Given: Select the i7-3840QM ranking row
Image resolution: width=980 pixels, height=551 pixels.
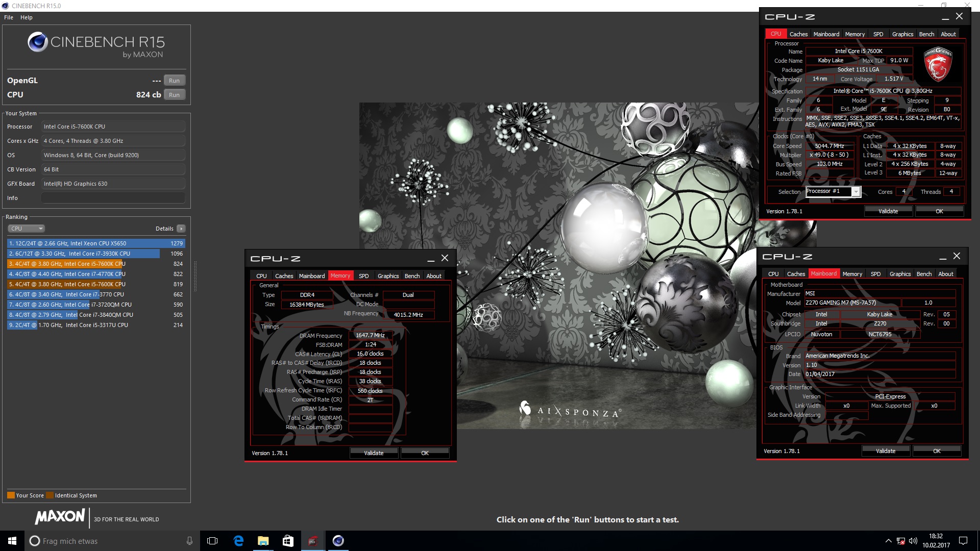Looking at the screenshot, I should [x=96, y=315].
